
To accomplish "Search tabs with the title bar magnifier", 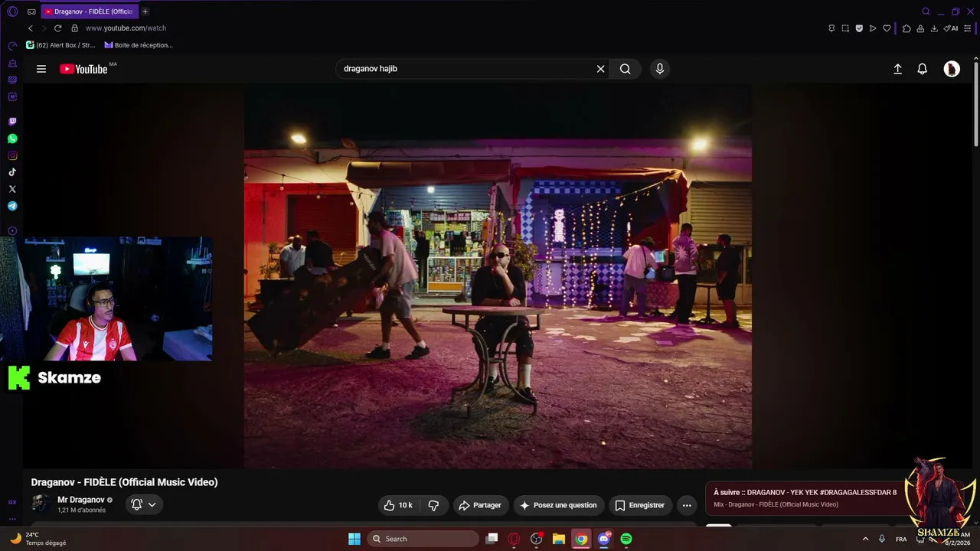I will click(x=926, y=11).
